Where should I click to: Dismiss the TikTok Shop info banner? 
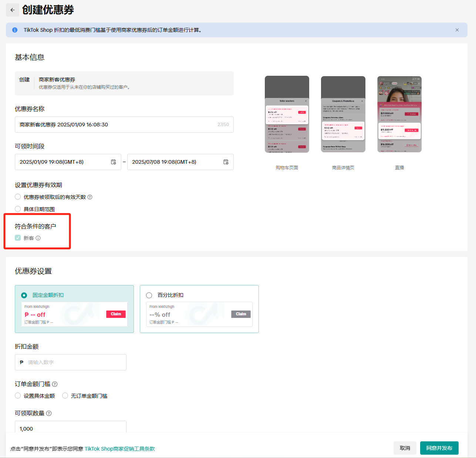457,30
